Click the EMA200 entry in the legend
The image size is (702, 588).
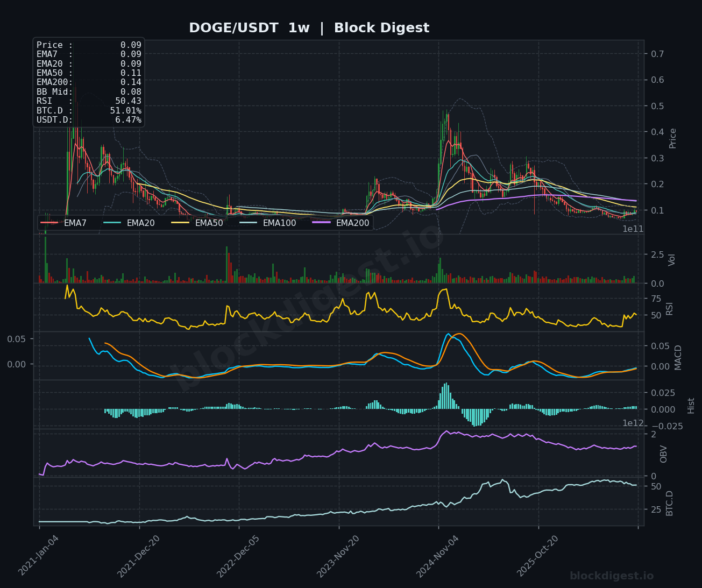341,223
